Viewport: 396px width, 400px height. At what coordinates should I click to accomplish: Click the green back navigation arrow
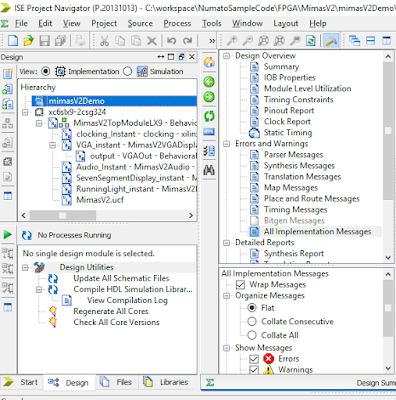click(209, 82)
